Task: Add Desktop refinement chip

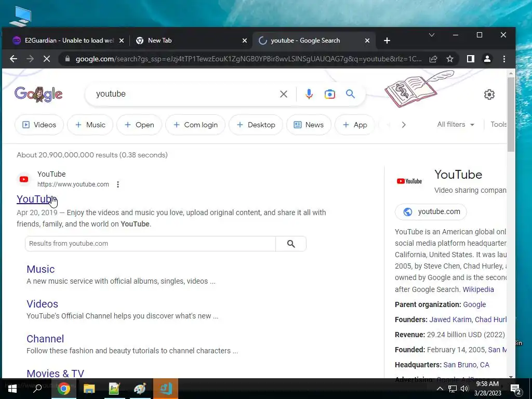Action: [x=256, y=125]
